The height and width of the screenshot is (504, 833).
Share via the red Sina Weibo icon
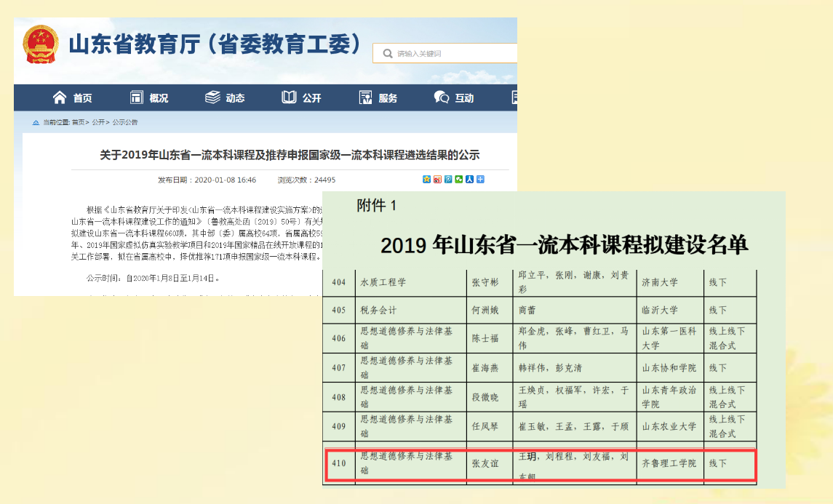click(x=437, y=180)
